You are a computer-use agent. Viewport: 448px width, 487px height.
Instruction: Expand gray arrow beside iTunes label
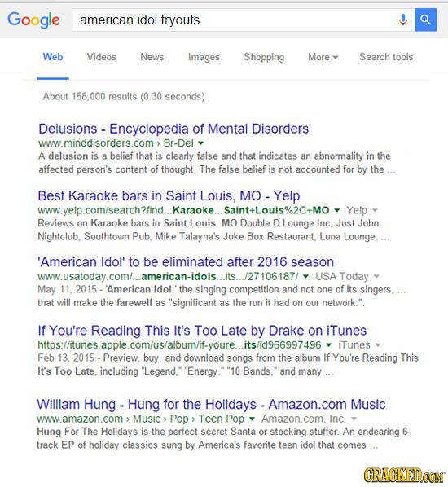point(378,344)
